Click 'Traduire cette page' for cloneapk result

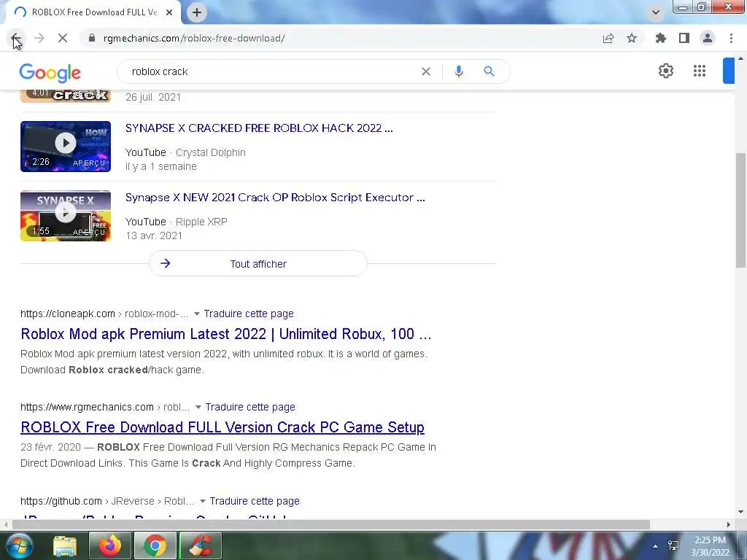pos(249,314)
